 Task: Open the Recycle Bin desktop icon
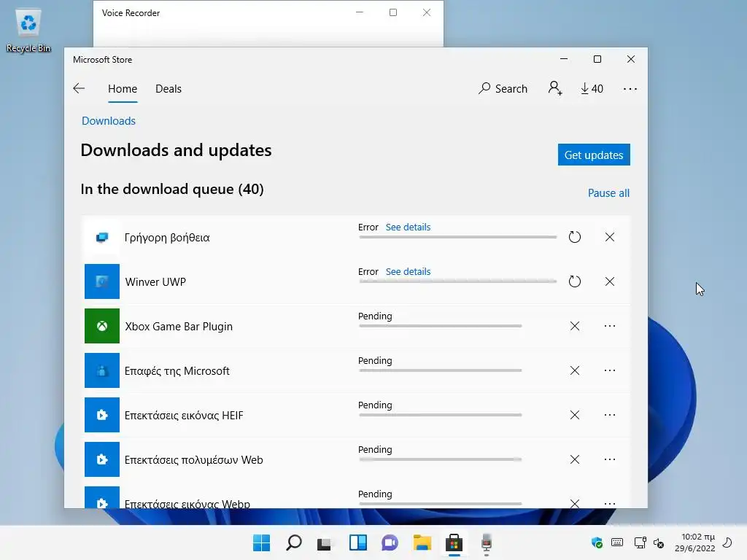(28, 31)
